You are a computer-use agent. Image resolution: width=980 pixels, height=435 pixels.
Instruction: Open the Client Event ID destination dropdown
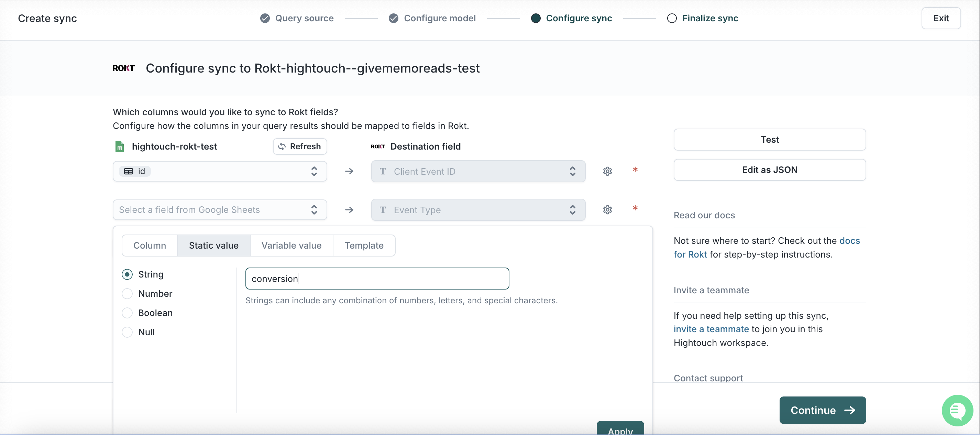pyautogui.click(x=478, y=171)
